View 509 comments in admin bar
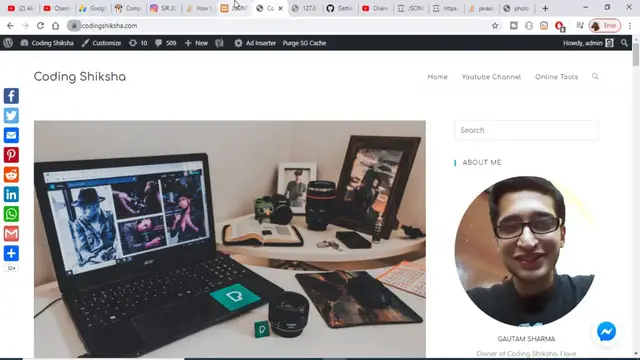 pyautogui.click(x=166, y=43)
